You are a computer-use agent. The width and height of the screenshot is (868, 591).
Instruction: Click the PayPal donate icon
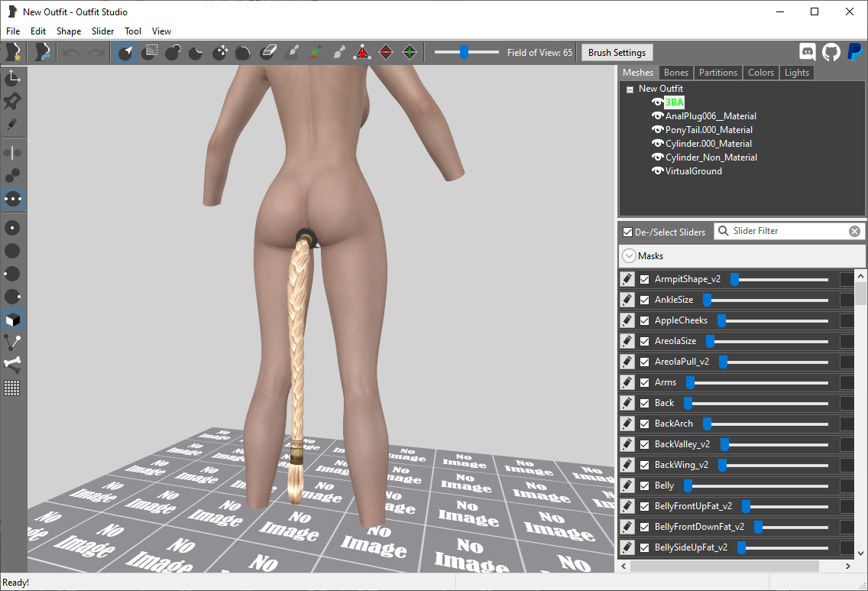tap(855, 52)
